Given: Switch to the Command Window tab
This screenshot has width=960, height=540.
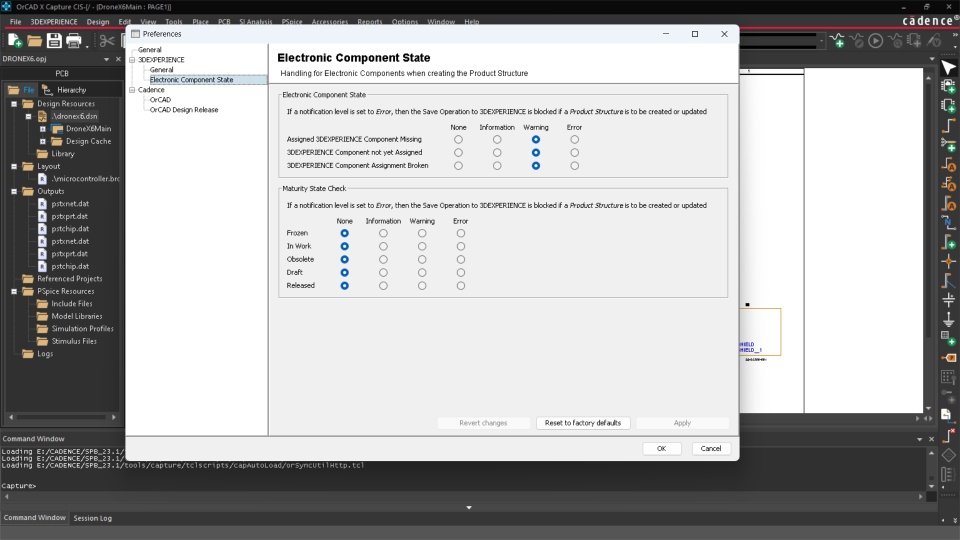Looking at the screenshot, I should pyautogui.click(x=34, y=518).
